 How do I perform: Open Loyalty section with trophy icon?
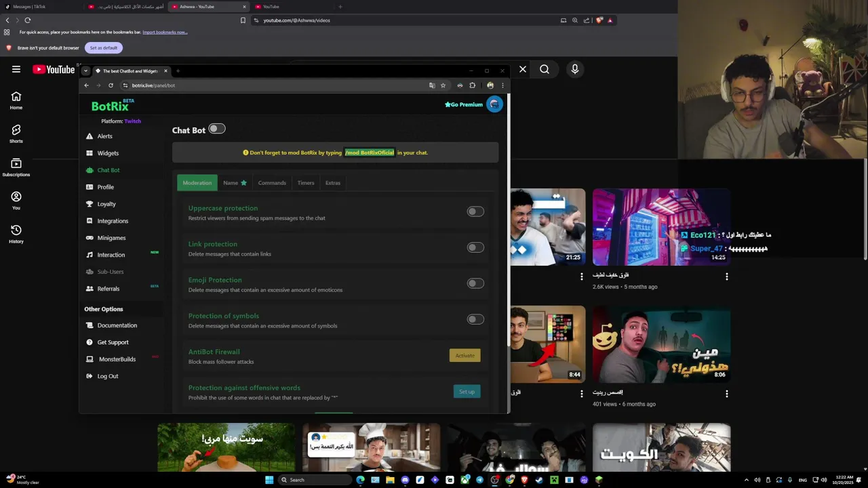[100, 204]
